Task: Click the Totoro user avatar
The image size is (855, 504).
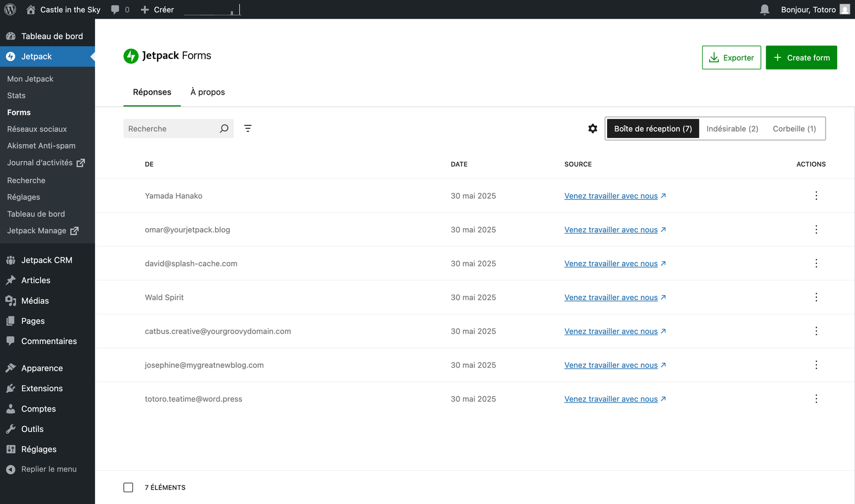Action: click(x=844, y=10)
